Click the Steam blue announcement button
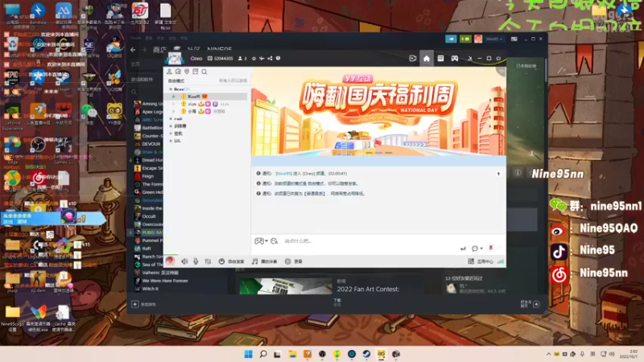Viewport: 644px width, 362px height. coord(451,39)
